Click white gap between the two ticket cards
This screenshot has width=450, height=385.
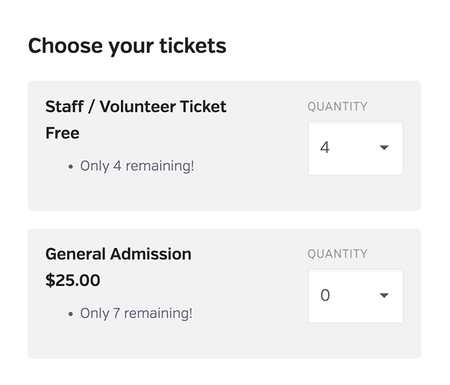(x=225, y=220)
